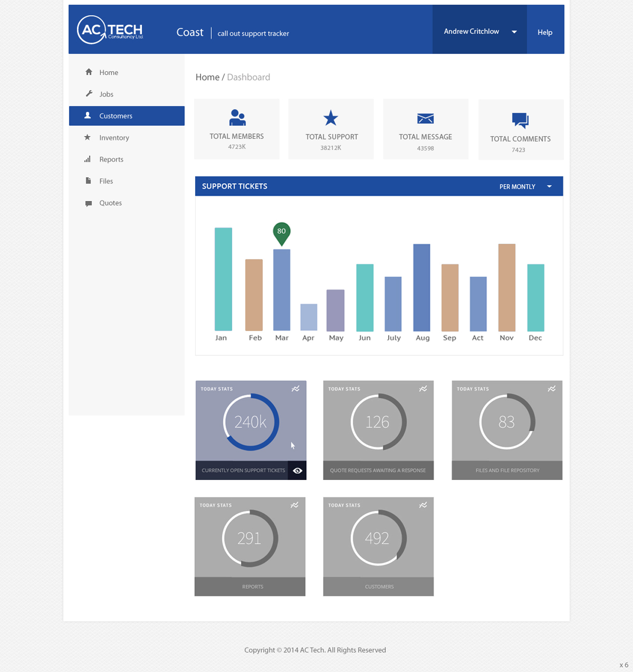The height and width of the screenshot is (672, 633).
Task: Click the 83 circular progress ring
Action: pos(507,422)
